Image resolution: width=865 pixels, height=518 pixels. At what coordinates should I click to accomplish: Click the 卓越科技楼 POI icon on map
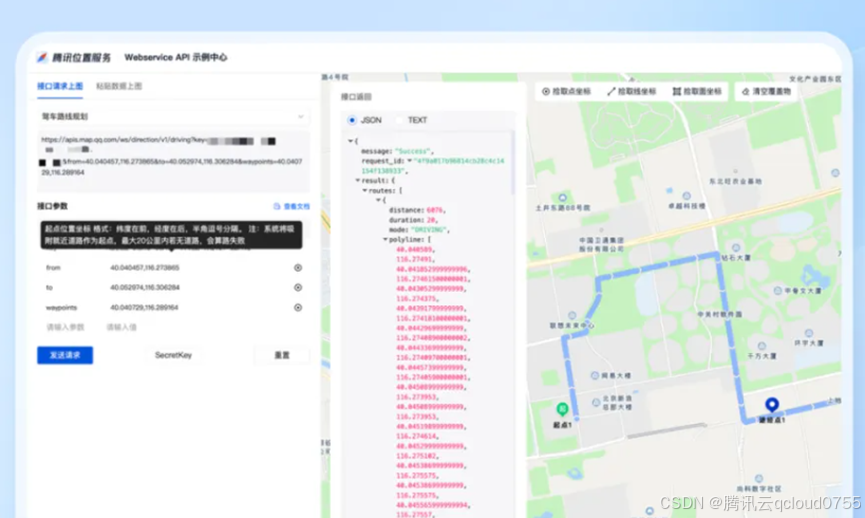tap(686, 196)
